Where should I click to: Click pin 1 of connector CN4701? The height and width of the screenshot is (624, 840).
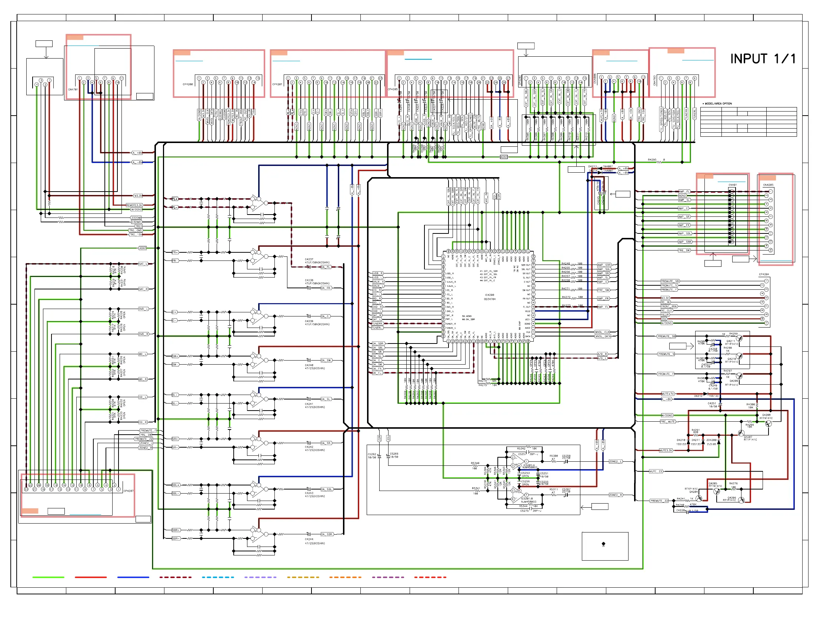pyautogui.click(x=80, y=78)
